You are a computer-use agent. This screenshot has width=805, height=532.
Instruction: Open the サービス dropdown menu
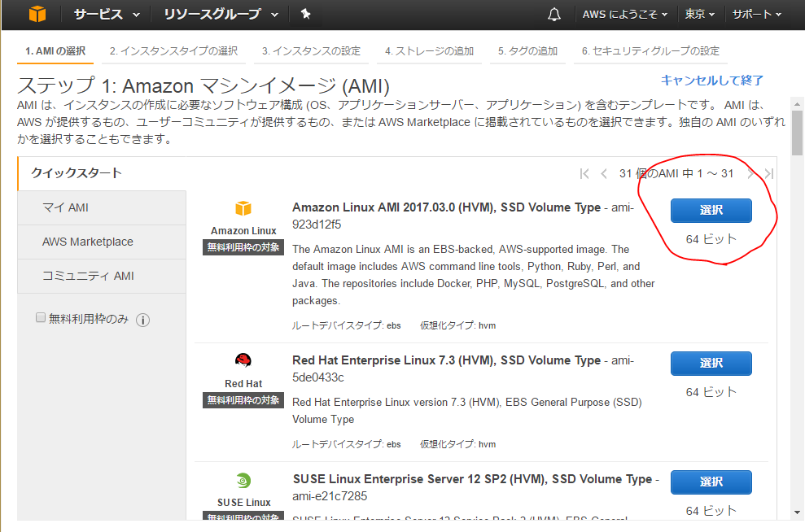[x=107, y=15]
